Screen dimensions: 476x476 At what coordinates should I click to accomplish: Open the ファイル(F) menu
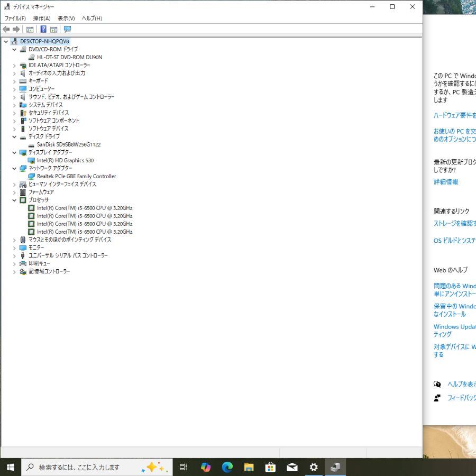tap(15, 19)
